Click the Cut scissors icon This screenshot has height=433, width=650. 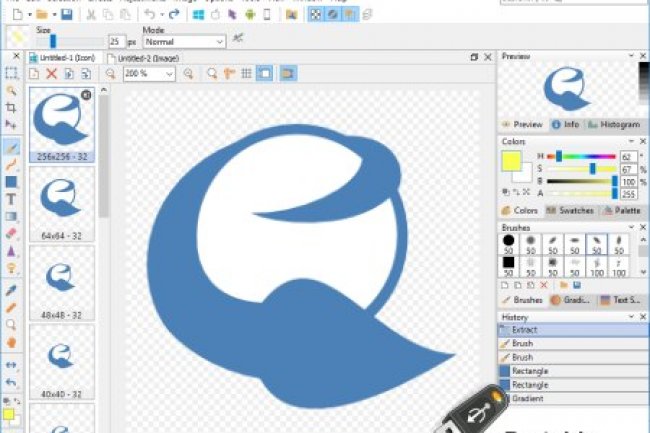point(91,15)
